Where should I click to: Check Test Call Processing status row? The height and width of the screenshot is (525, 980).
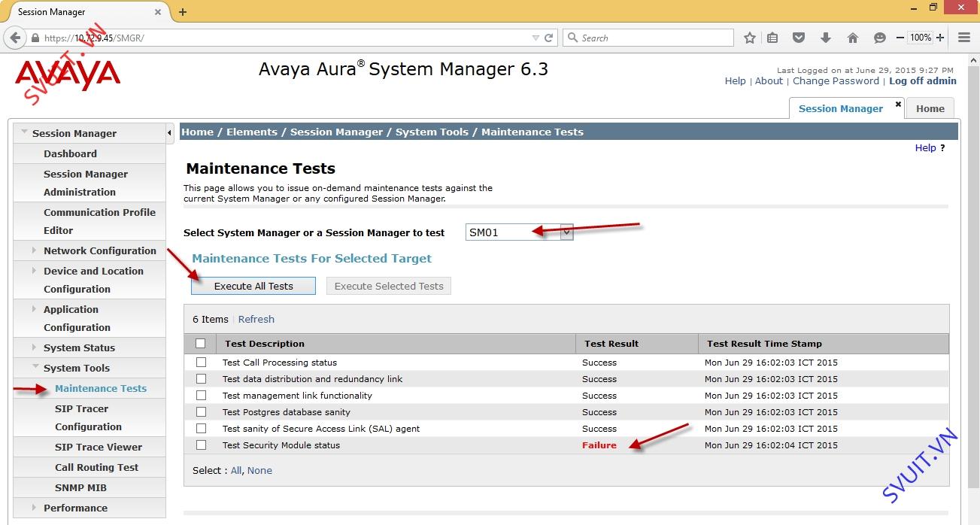click(201, 362)
